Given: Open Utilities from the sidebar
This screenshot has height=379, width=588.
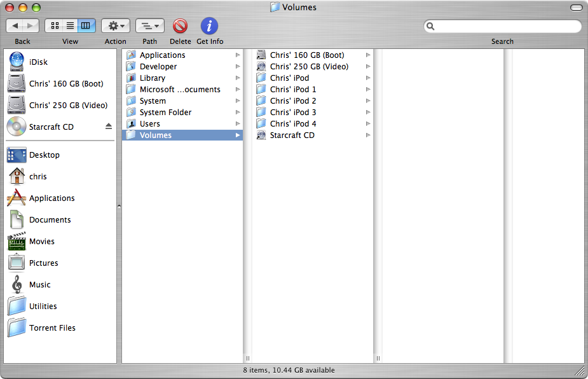Looking at the screenshot, I should coord(60,307).
